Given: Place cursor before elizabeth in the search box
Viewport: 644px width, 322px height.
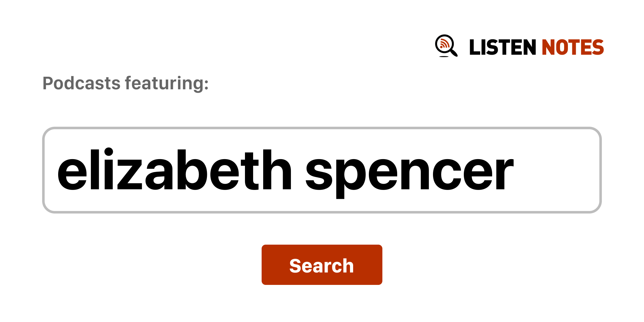Looking at the screenshot, I should point(57,170).
